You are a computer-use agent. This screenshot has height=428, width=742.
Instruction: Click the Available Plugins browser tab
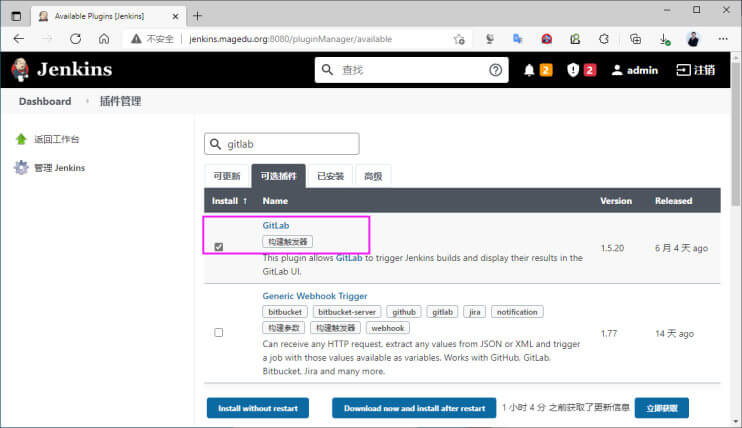pos(107,16)
